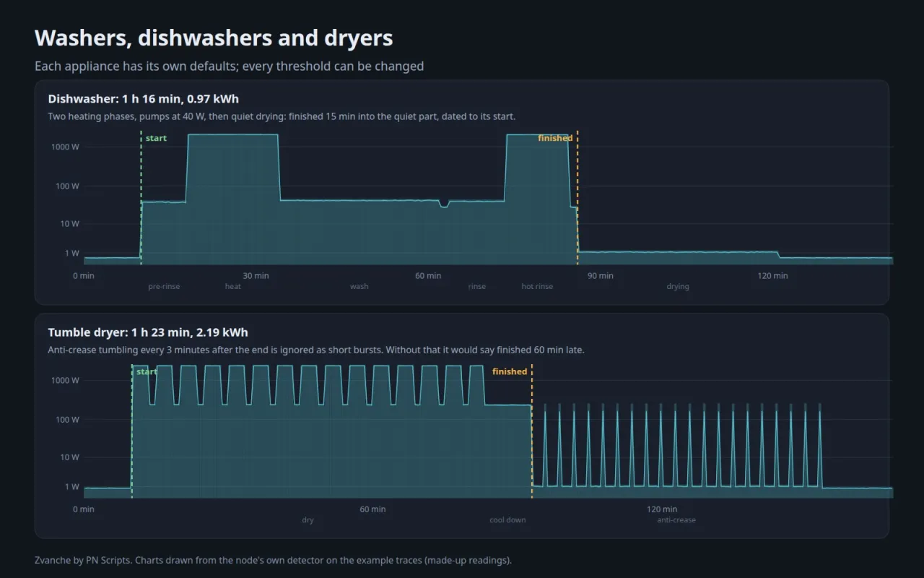Screen dimensions: 924x578
Task: Click the 'anti-crease' phase label
Action: tap(676, 520)
